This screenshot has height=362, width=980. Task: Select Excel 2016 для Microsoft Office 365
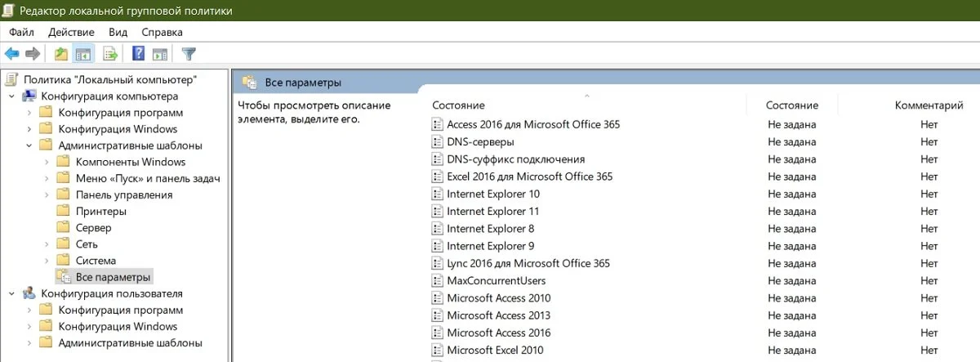(530, 177)
